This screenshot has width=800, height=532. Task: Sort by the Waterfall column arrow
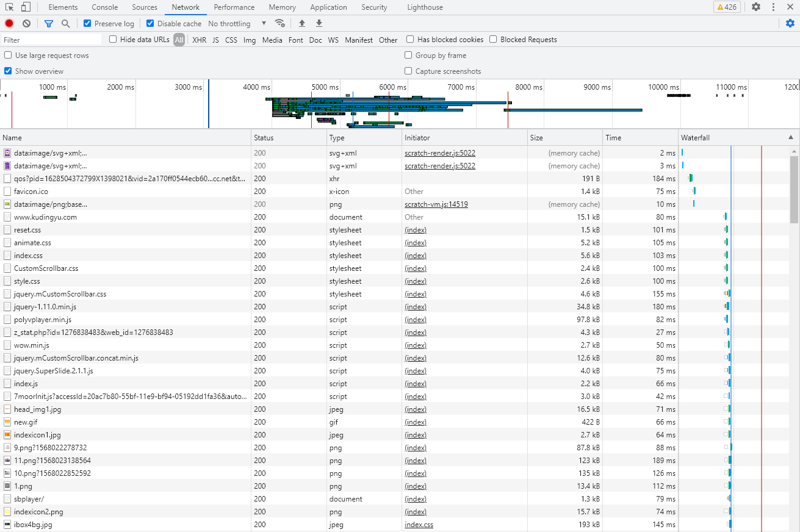click(x=791, y=137)
